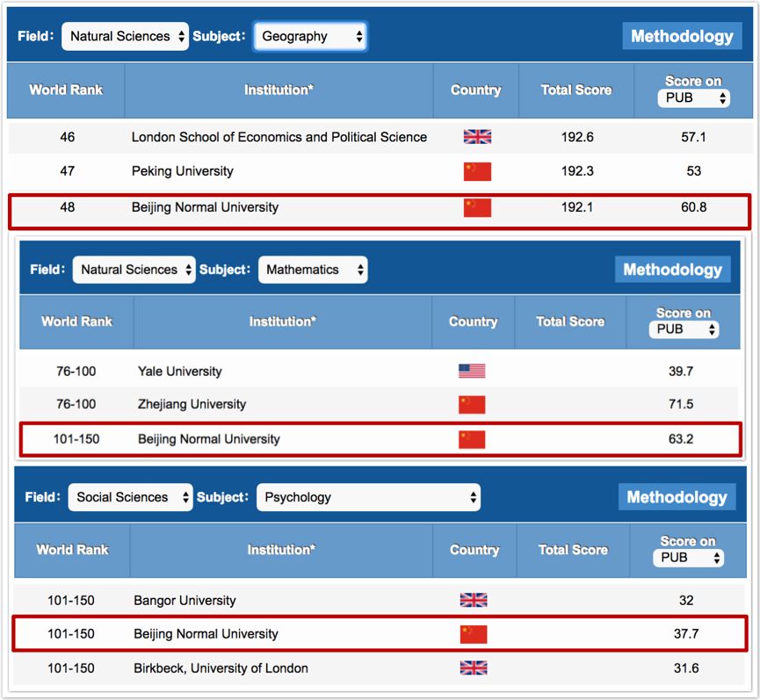Screen dimensions: 760x700
Task: Click the Country header in the Psychology table
Action: (474, 550)
